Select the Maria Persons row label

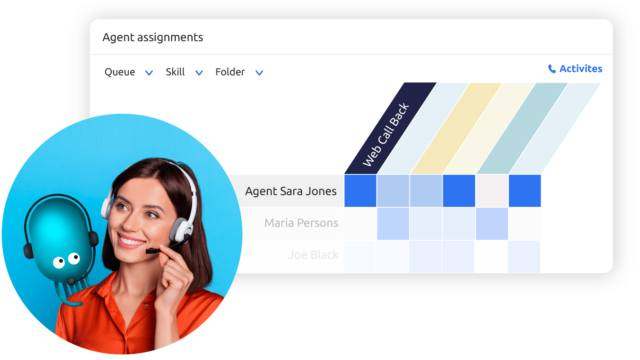[301, 223]
